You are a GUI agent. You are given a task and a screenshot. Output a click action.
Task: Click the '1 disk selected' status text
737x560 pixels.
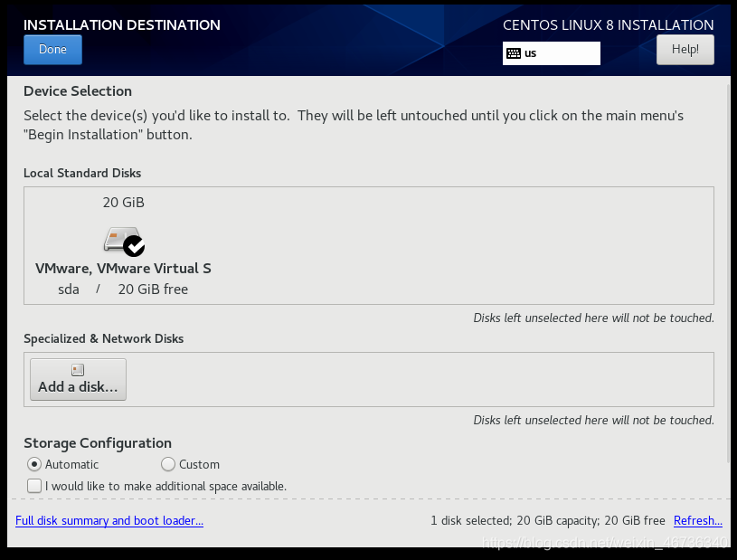(471, 520)
